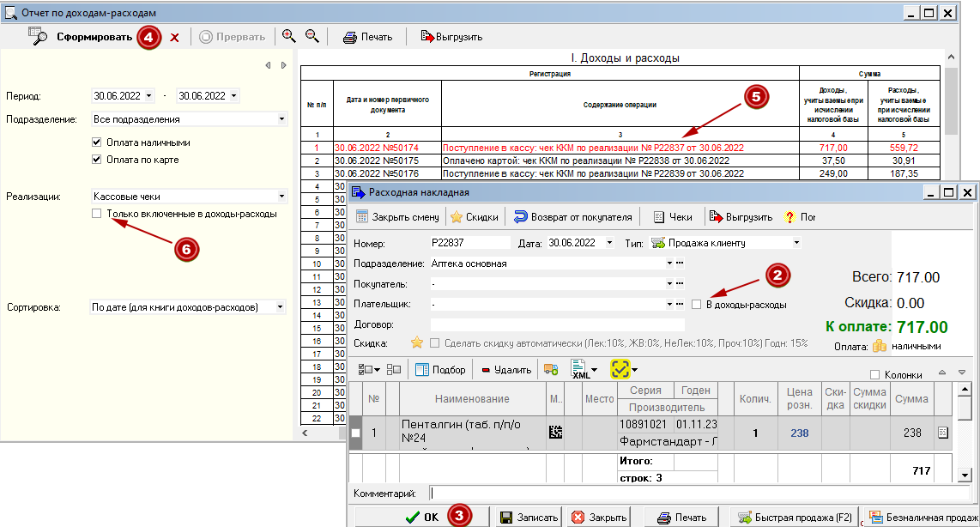The width and height of the screenshot is (980, 527).
Task: Click Печать button at invoice bottom
Action: (x=682, y=517)
